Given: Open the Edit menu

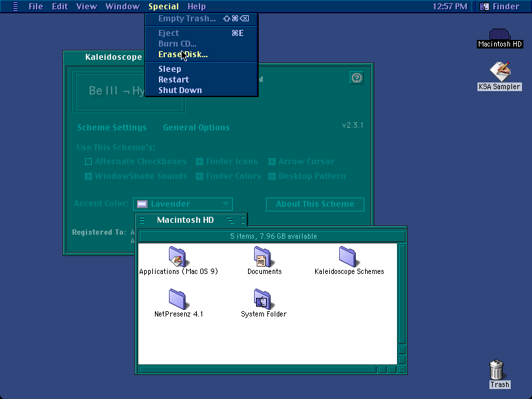Looking at the screenshot, I should (x=60, y=7).
